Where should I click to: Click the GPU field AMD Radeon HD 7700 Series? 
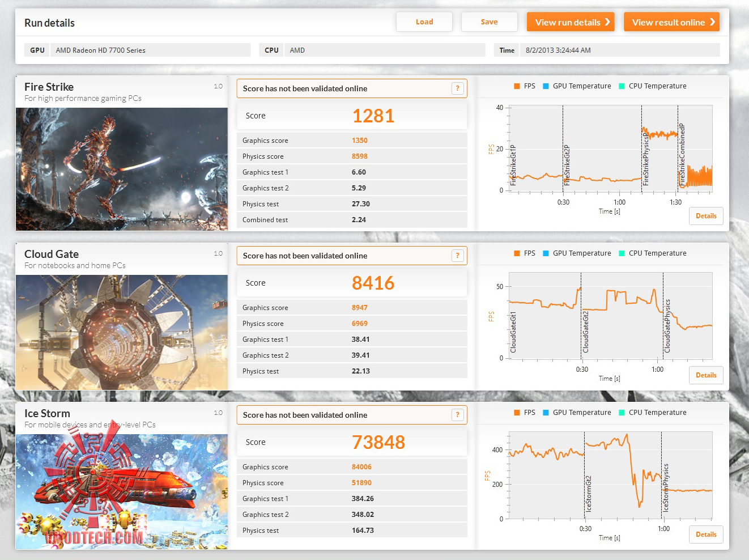click(150, 50)
